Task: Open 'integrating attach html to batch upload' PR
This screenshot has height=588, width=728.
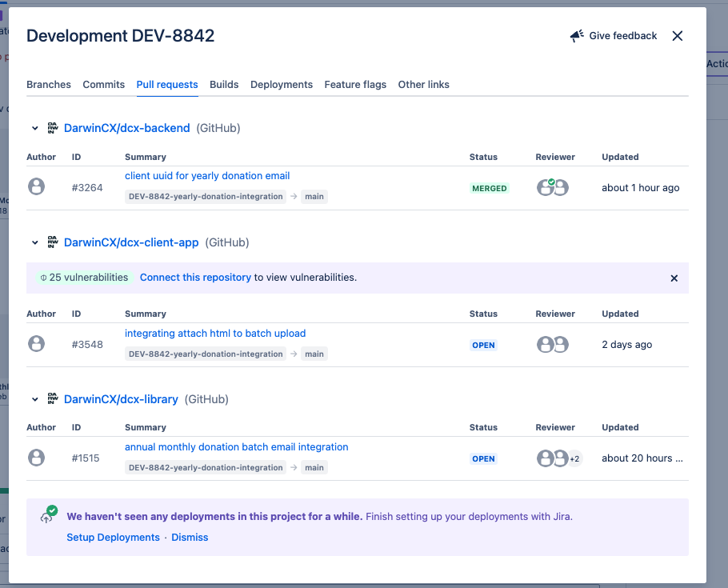Action: click(215, 333)
